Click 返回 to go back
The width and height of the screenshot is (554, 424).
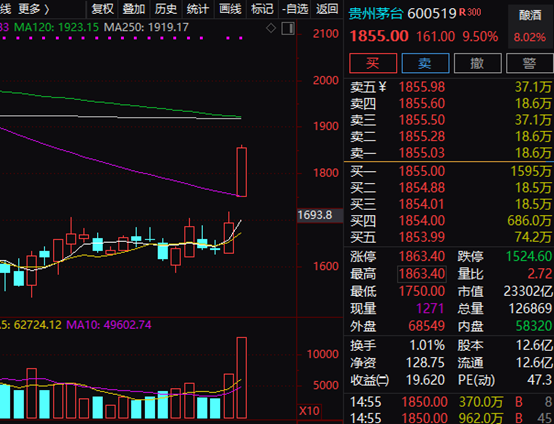(327, 9)
